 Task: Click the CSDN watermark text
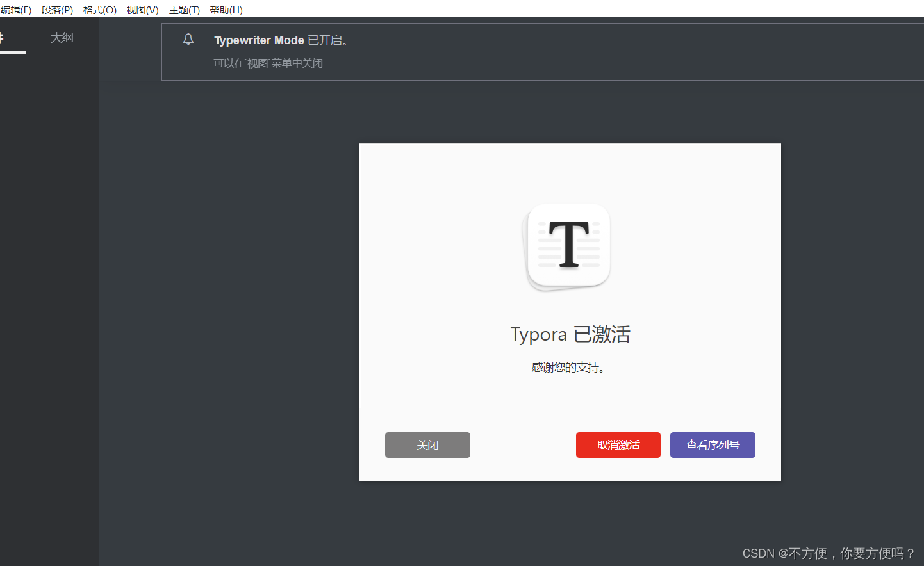tap(829, 553)
